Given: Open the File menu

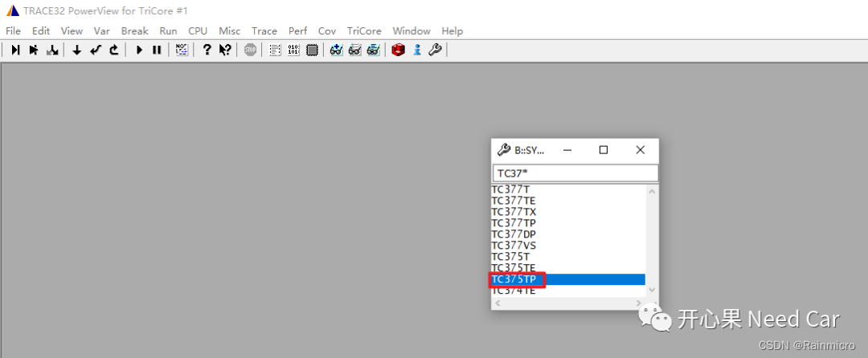Looking at the screenshot, I should pyautogui.click(x=13, y=31).
